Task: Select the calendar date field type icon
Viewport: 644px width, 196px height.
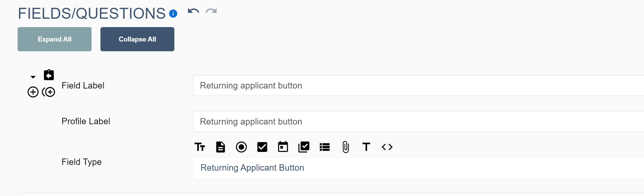Action: 283,147
